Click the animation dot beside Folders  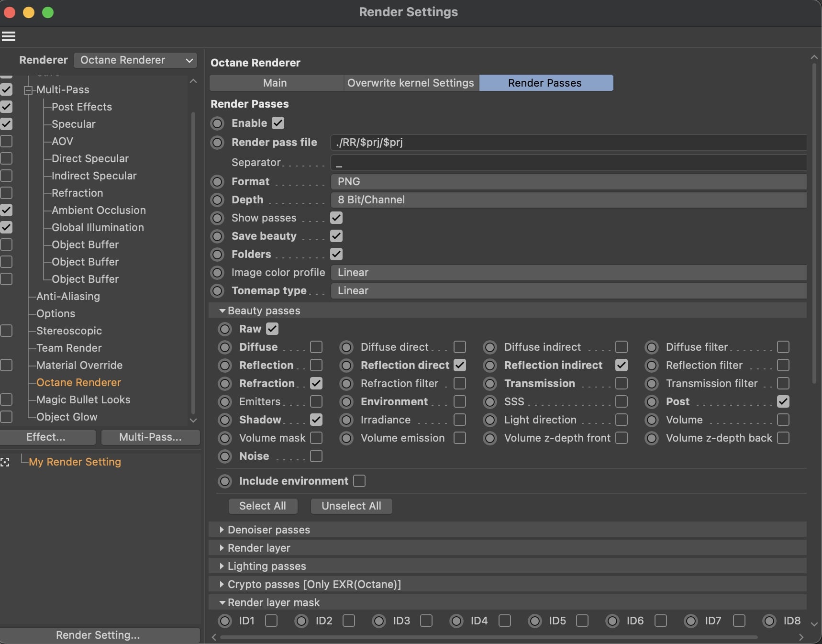tap(218, 255)
